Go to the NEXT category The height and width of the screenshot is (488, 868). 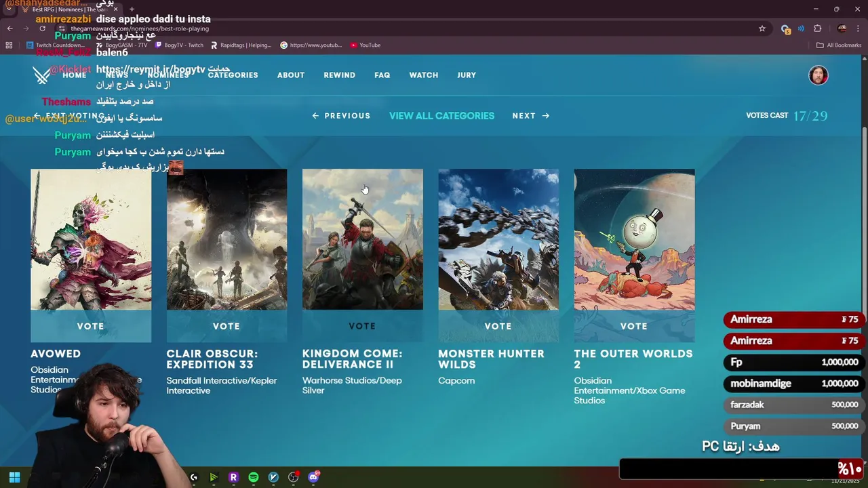531,116
